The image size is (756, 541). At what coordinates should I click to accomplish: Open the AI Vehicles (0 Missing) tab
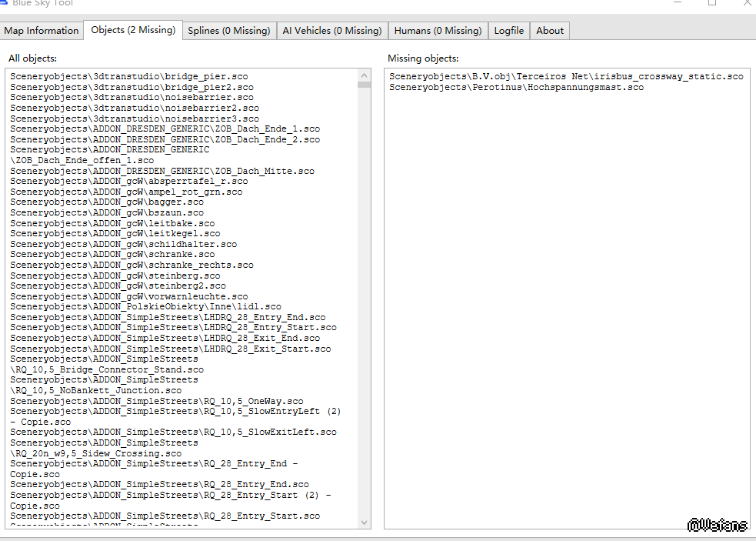[332, 31]
